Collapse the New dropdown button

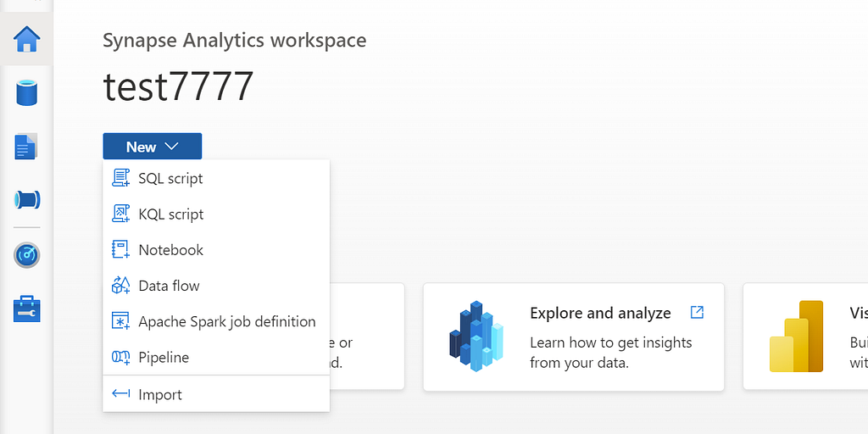point(153,147)
